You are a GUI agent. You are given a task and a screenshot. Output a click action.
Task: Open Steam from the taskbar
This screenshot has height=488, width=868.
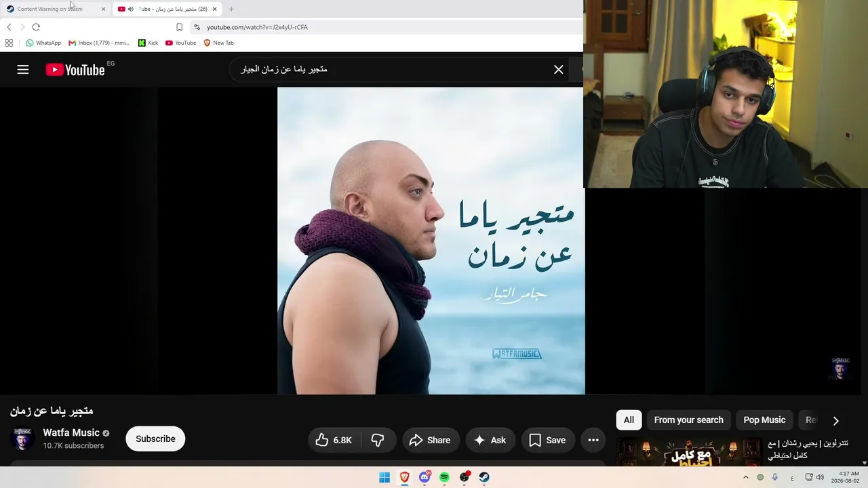(484, 477)
